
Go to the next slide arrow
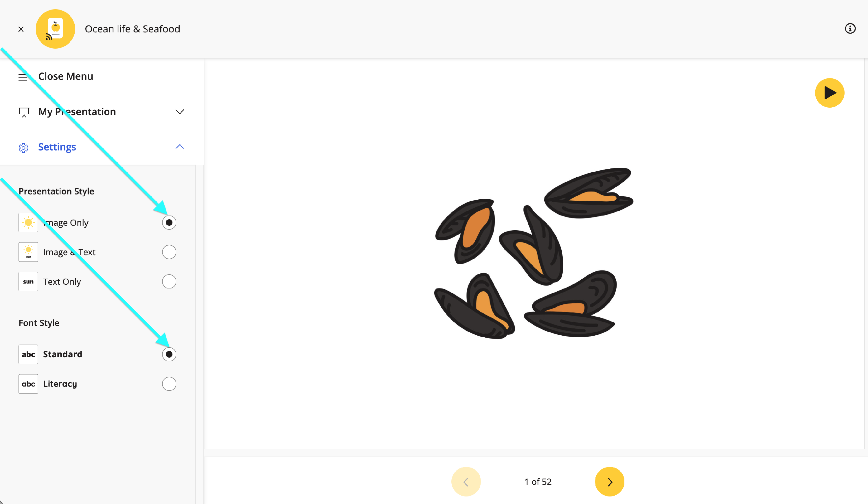[x=610, y=482]
